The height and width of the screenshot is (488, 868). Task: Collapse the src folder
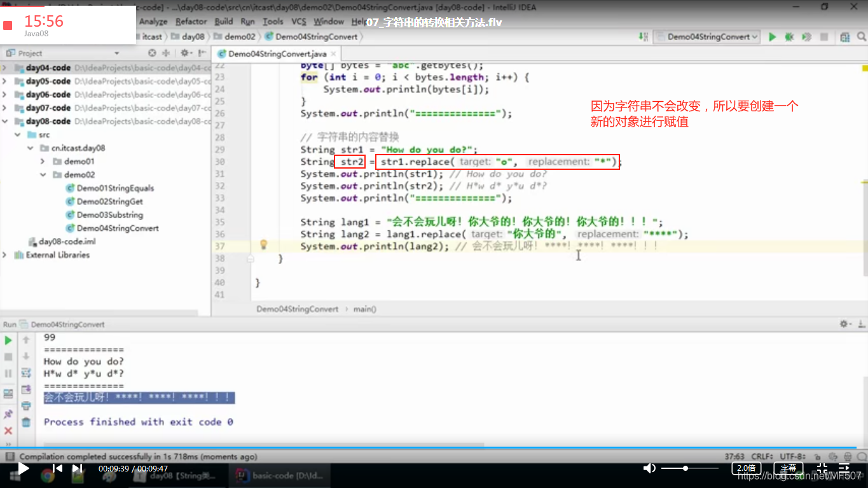(x=17, y=135)
